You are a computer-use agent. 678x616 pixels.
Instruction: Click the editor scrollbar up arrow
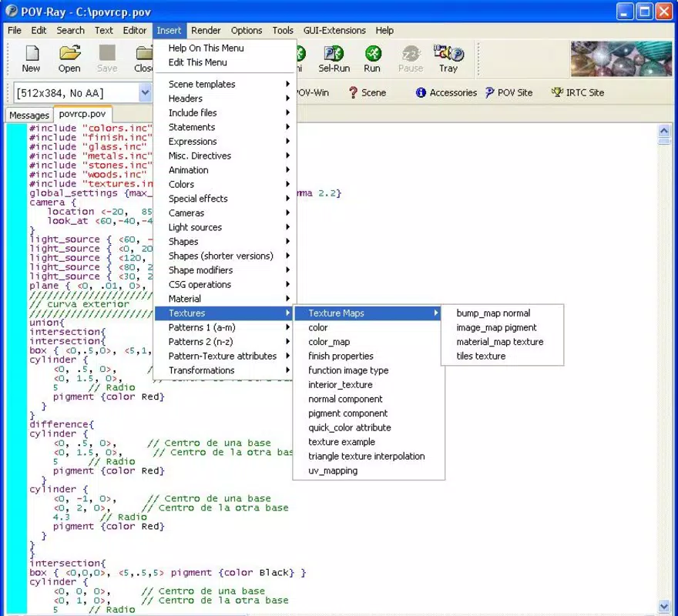pos(663,130)
